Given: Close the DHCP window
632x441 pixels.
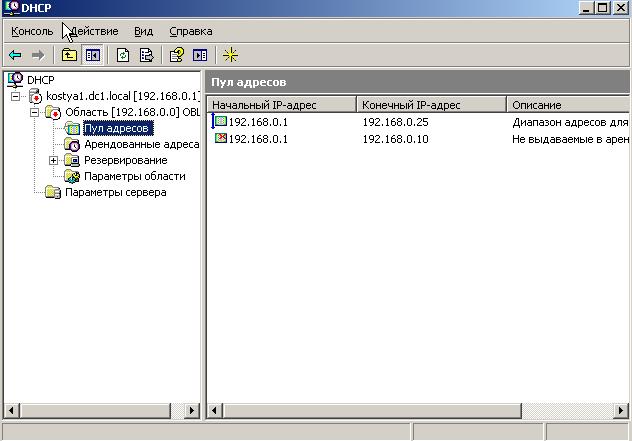Looking at the screenshot, I should (621, 8).
